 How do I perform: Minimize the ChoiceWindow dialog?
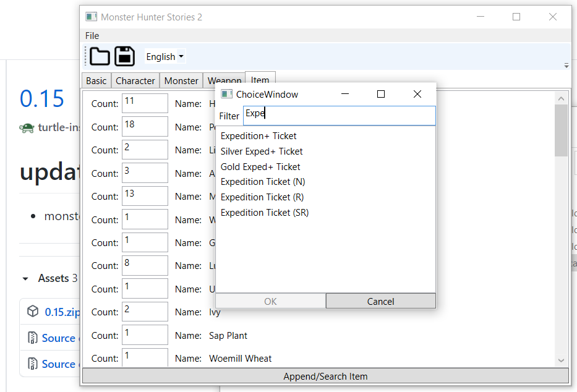tap(345, 94)
